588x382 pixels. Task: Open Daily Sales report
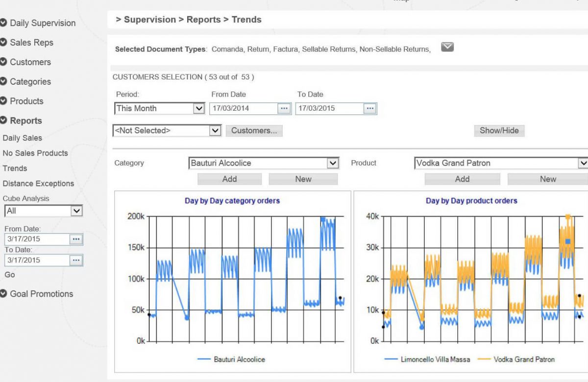(22, 138)
